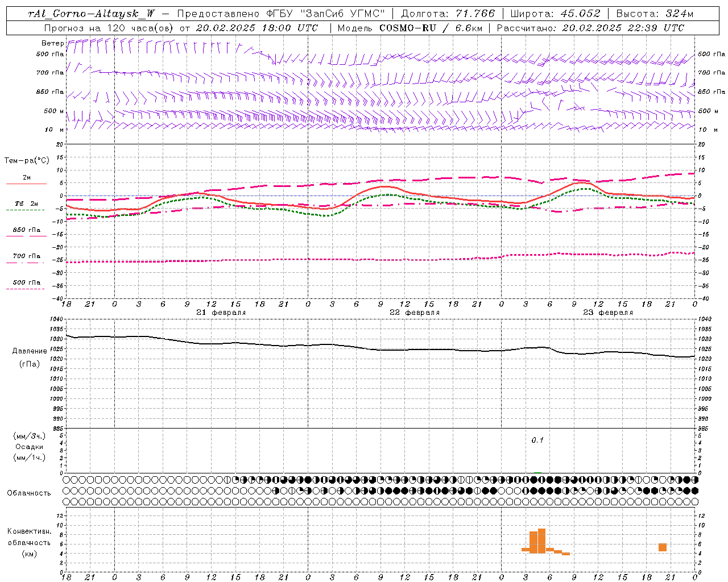The width and height of the screenshot is (728, 582).
Task: Click the tallest orange convective cloud bar
Action: (x=541, y=541)
